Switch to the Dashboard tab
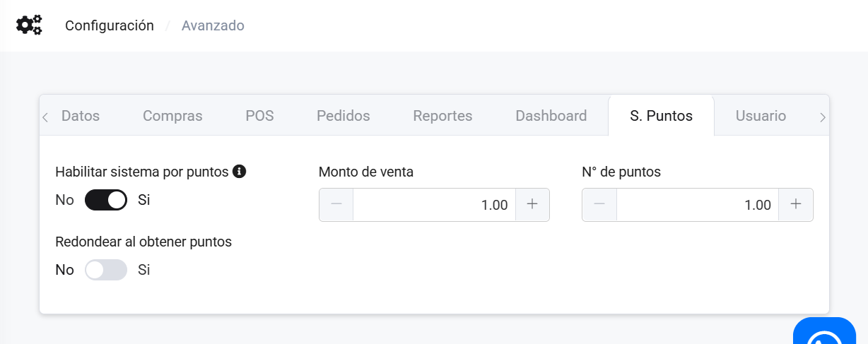 [551, 116]
